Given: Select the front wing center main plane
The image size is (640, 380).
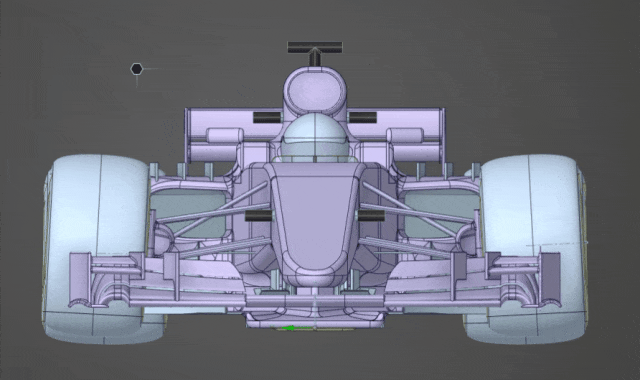Looking at the screenshot, I should (315, 302).
